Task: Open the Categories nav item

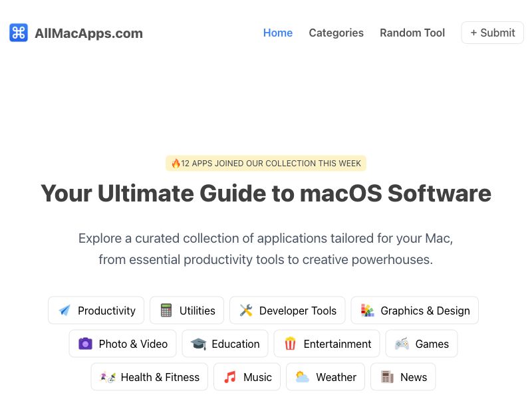Action: tap(336, 33)
